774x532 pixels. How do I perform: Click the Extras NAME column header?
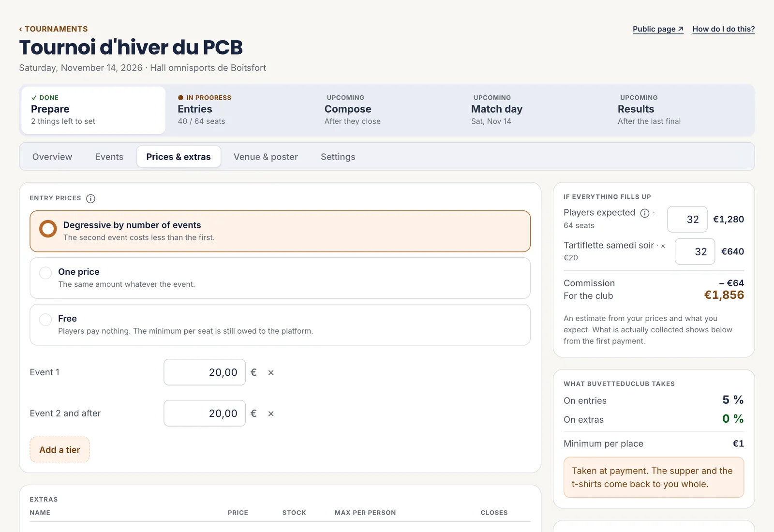pyautogui.click(x=40, y=513)
